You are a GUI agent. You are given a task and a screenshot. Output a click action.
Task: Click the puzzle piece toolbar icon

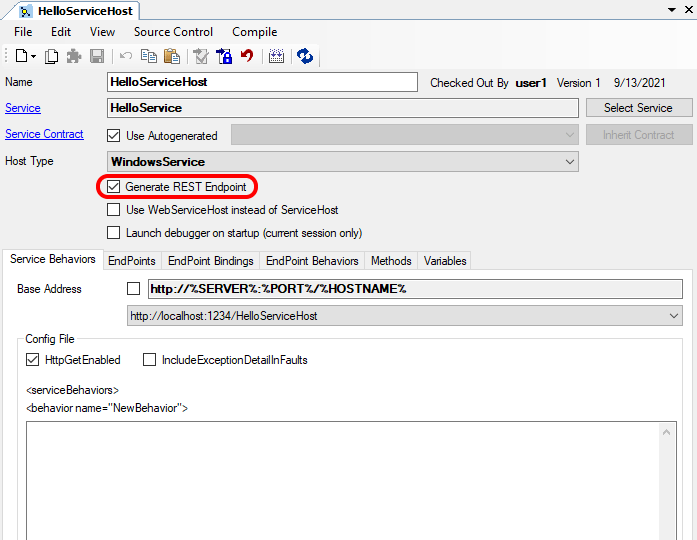click(74, 56)
